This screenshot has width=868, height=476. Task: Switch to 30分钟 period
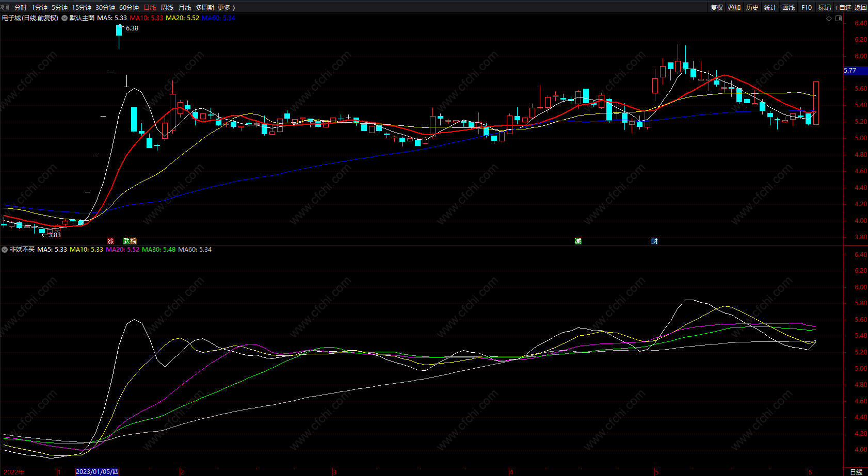click(105, 8)
